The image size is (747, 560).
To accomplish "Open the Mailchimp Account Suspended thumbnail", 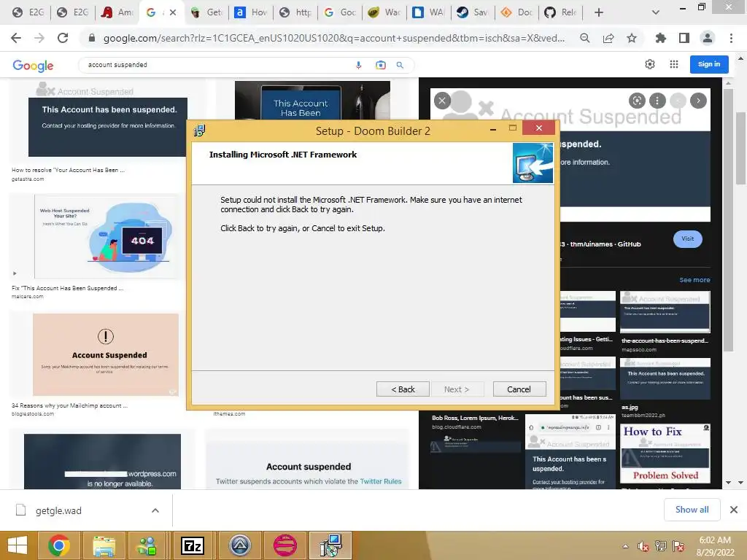I will click(106, 355).
